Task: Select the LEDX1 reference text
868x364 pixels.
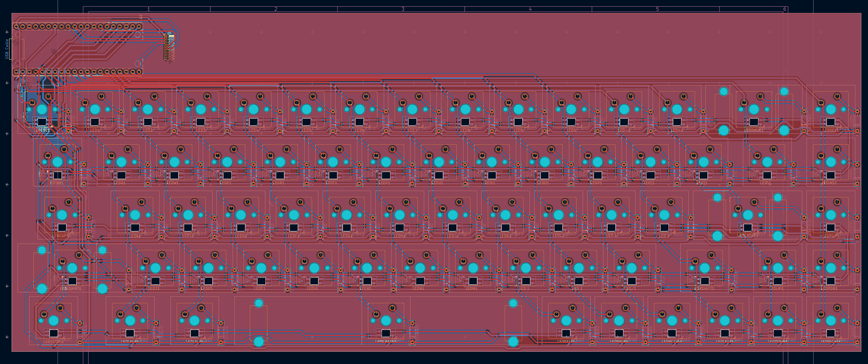Action: [207, 289]
